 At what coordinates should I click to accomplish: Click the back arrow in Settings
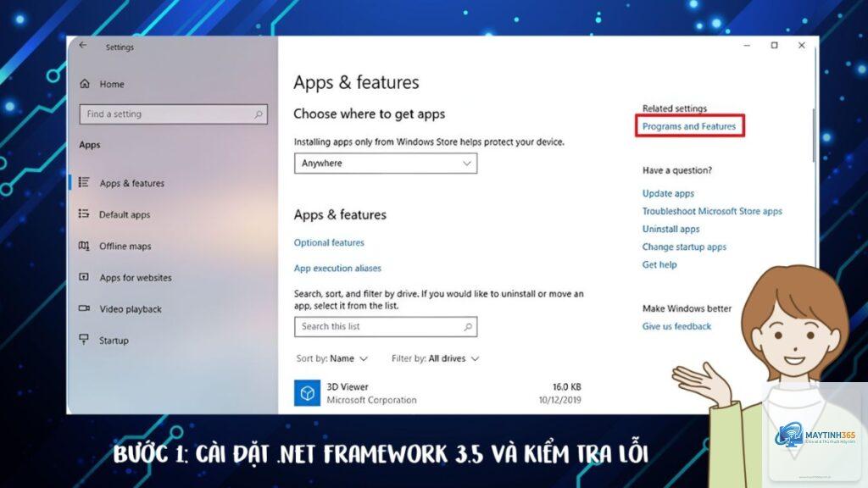coord(83,46)
